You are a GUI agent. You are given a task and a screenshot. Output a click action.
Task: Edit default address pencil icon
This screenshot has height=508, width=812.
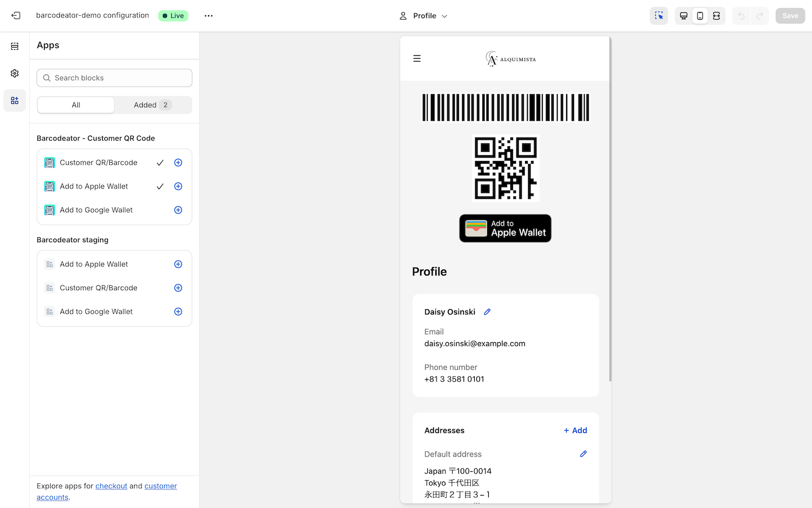coord(583,454)
